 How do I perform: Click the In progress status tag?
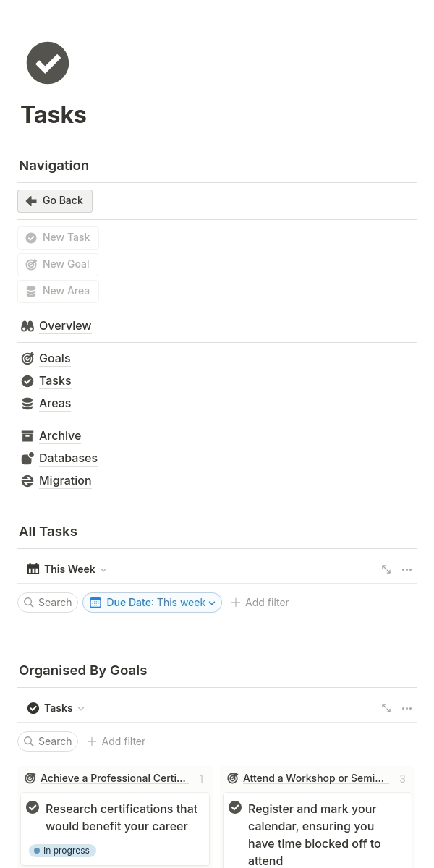pyautogui.click(x=62, y=851)
